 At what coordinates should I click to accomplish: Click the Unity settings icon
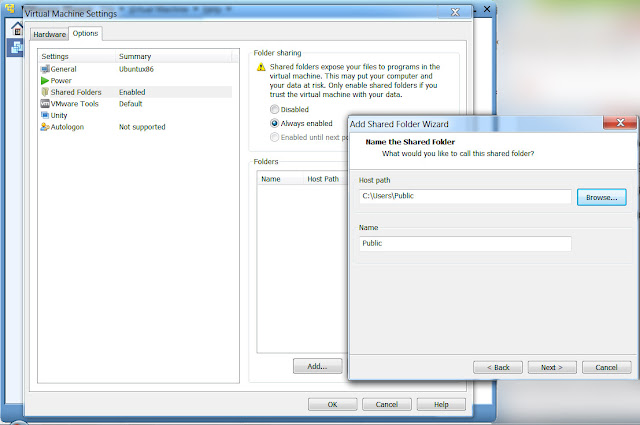click(45, 115)
